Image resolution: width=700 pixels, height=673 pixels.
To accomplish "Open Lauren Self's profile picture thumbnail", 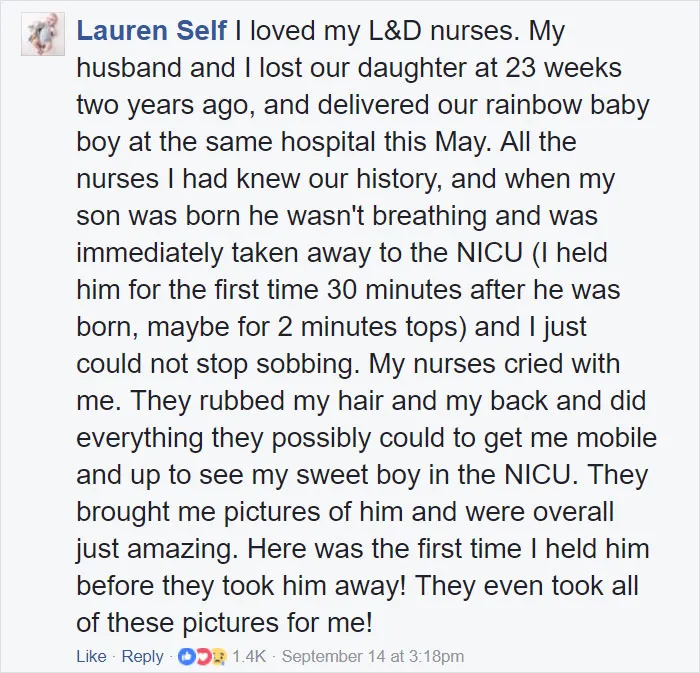I will click(43, 34).
